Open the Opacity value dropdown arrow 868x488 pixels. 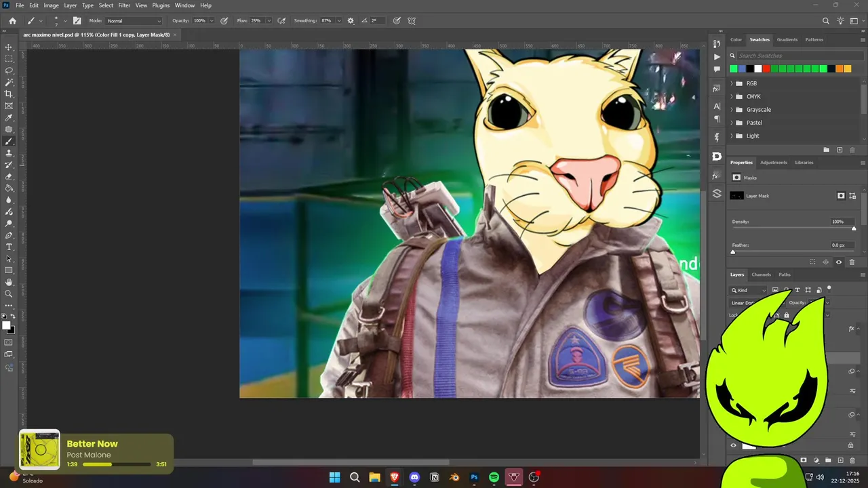click(212, 21)
